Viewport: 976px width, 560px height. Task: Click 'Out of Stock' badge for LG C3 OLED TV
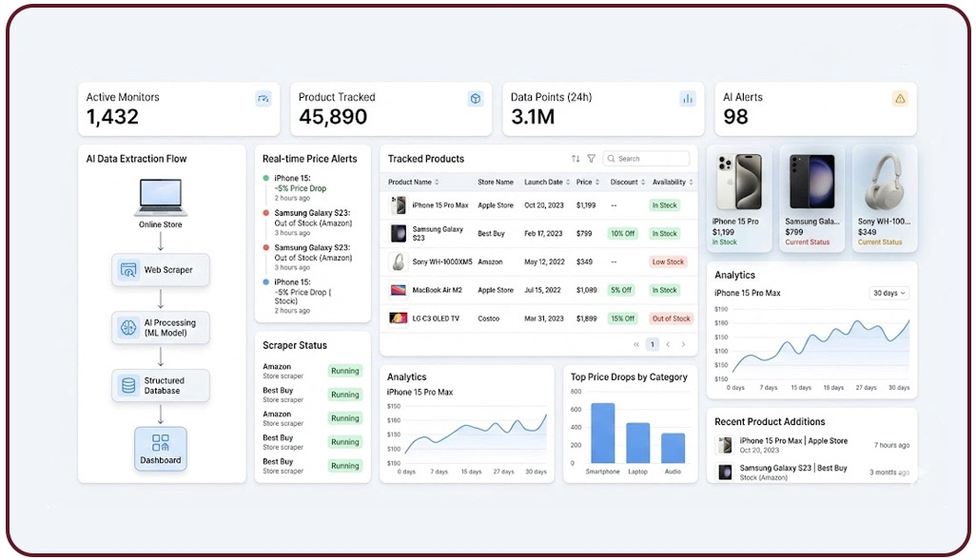point(671,318)
